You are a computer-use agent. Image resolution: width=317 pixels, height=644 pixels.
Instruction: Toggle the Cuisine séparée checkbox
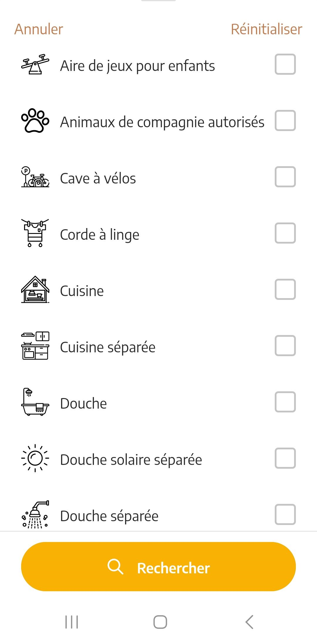pos(285,346)
